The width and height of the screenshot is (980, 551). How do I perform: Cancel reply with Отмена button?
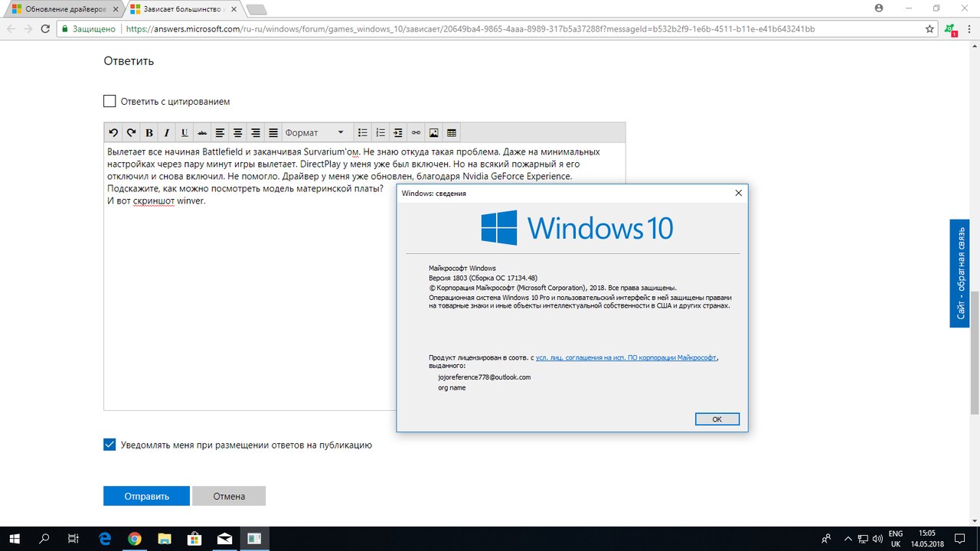click(229, 496)
